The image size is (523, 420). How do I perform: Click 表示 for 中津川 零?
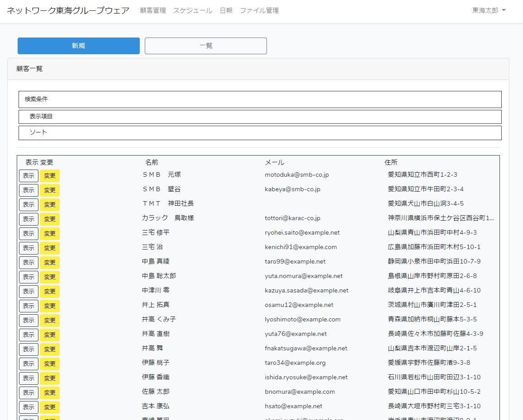point(29,291)
